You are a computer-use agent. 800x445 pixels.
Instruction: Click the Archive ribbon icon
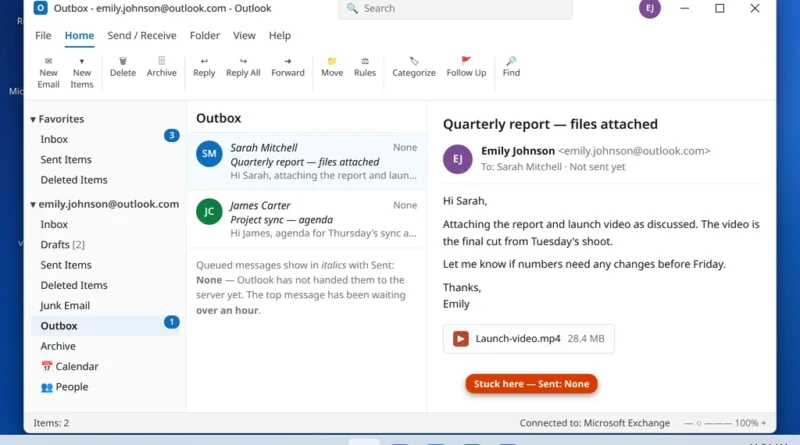[x=161, y=61]
